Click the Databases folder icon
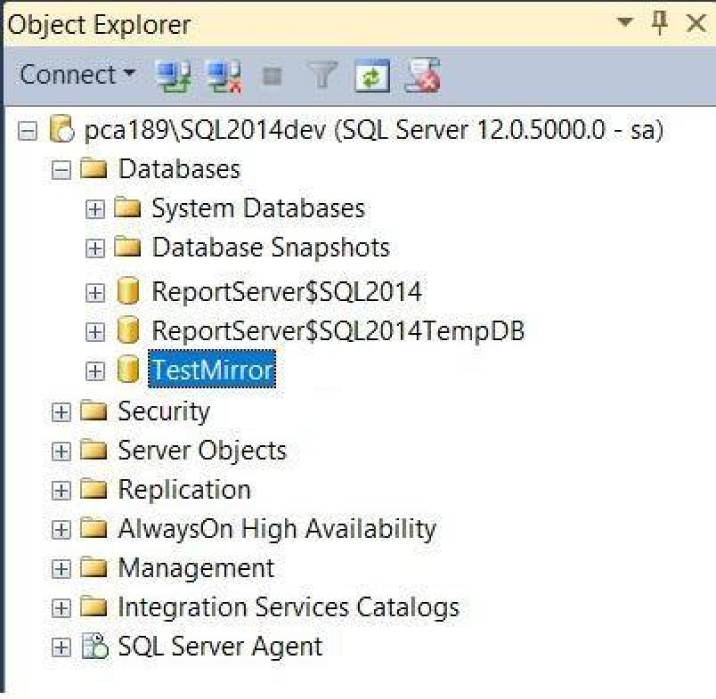716x699 pixels. click(94, 168)
